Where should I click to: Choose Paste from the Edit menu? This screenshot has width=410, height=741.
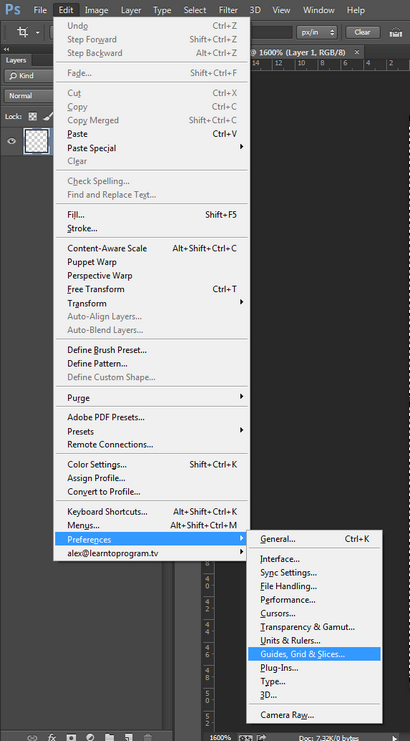coord(152,134)
